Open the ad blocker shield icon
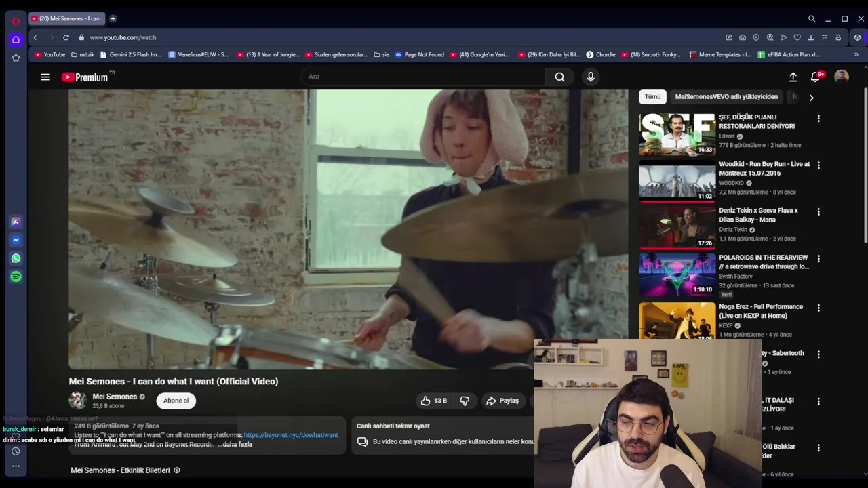Viewport: 868px width, 488px height. [756, 37]
